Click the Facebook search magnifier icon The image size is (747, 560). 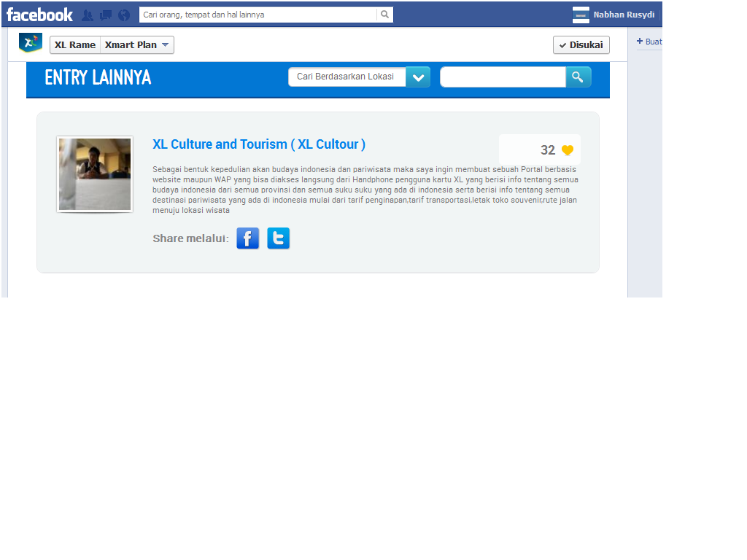pyautogui.click(x=384, y=15)
